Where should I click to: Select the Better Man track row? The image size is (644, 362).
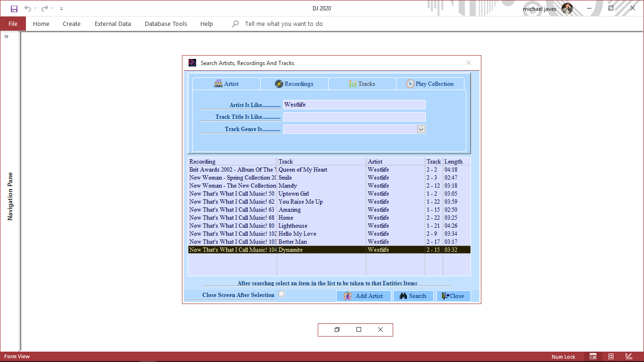click(329, 242)
